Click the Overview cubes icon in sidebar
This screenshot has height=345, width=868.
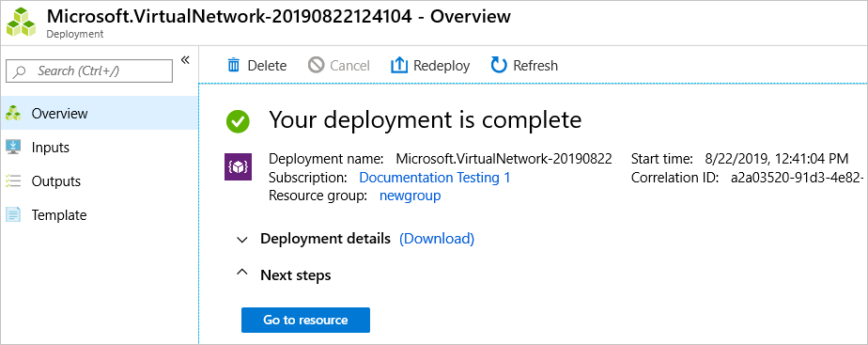pos(13,113)
